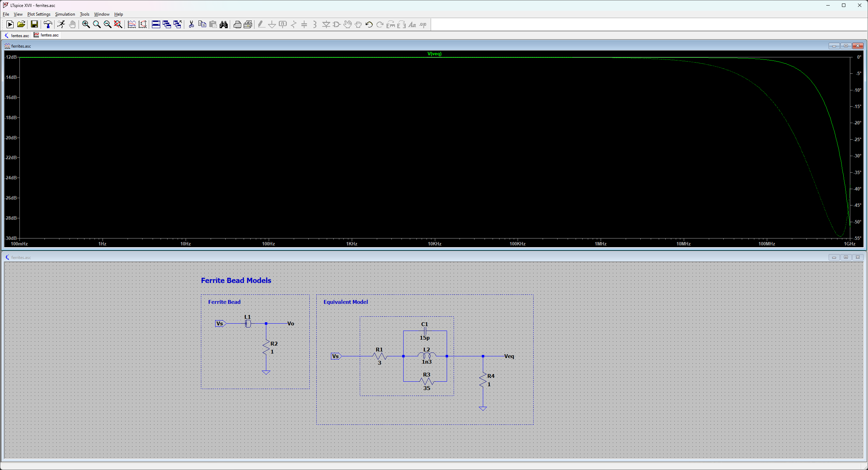Click the 100MHz frequency axis label
The image size is (868, 470).
767,244
